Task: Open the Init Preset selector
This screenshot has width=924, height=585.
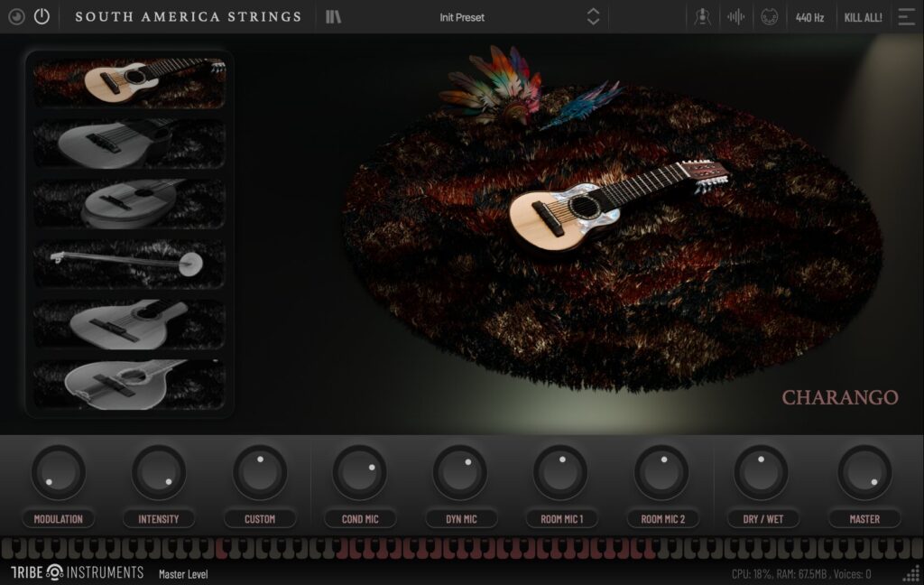Action: 462,17
